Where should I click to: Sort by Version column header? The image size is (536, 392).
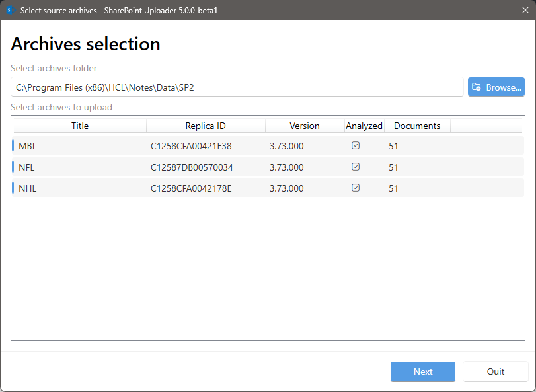click(x=304, y=126)
